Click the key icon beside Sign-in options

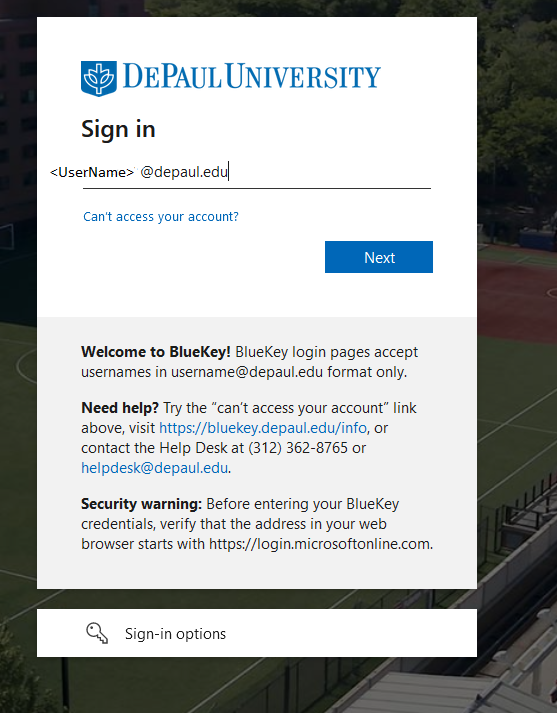pyautogui.click(x=97, y=633)
